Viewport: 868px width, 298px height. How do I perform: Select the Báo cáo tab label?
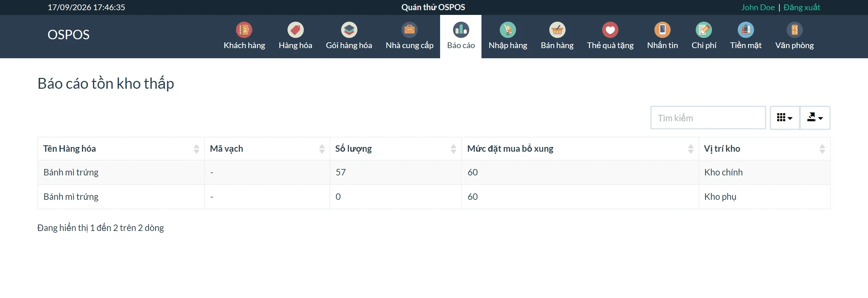[x=461, y=45]
